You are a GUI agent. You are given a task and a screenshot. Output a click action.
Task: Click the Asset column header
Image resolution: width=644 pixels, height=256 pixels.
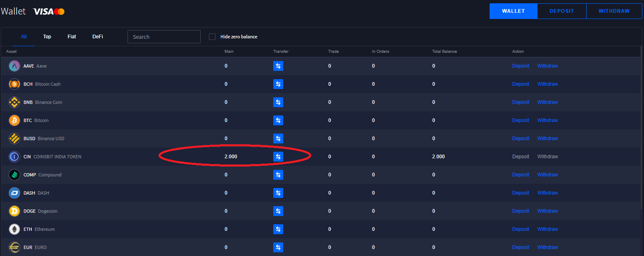(x=12, y=52)
